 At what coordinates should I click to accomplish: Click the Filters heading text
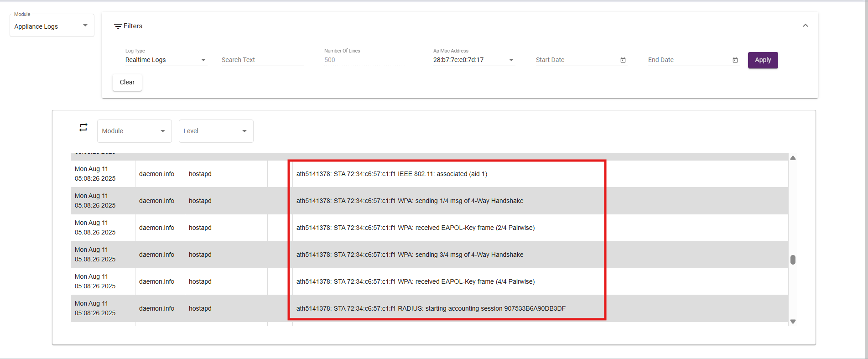click(133, 26)
